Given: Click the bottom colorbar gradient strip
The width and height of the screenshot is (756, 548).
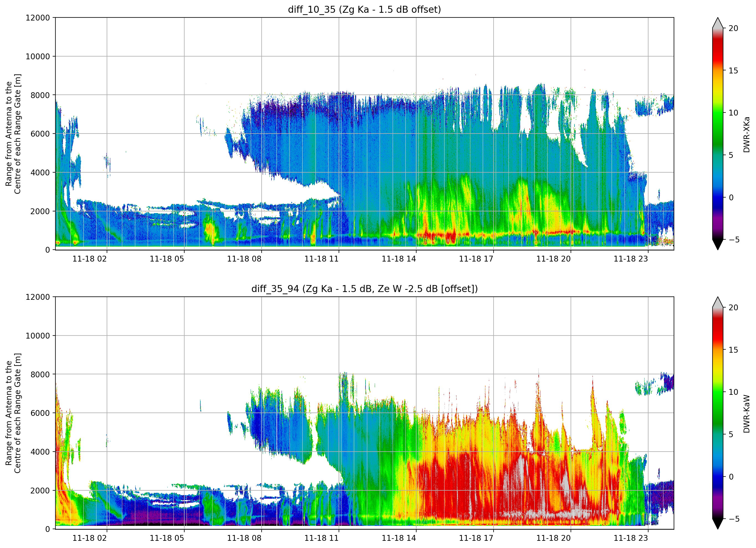Looking at the screenshot, I should pyautogui.click(x=718, y=413).
